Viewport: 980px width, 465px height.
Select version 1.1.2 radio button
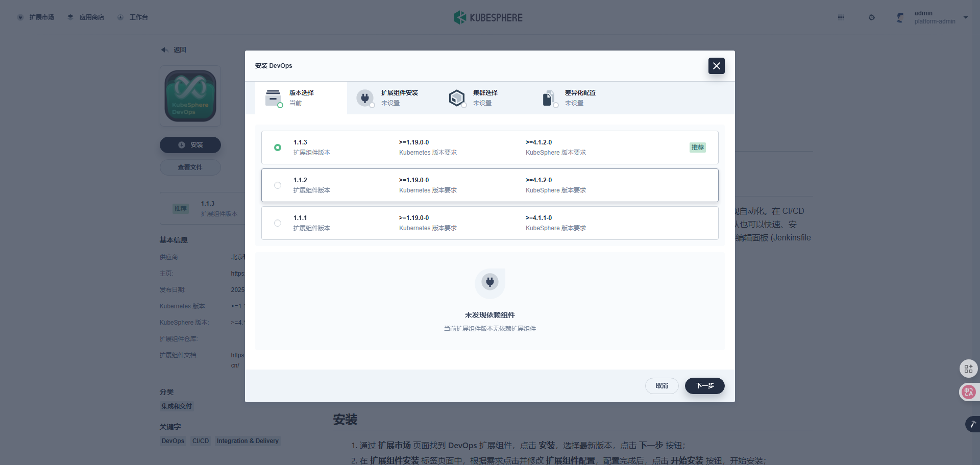pyautogui.click(x=278, y=185)
